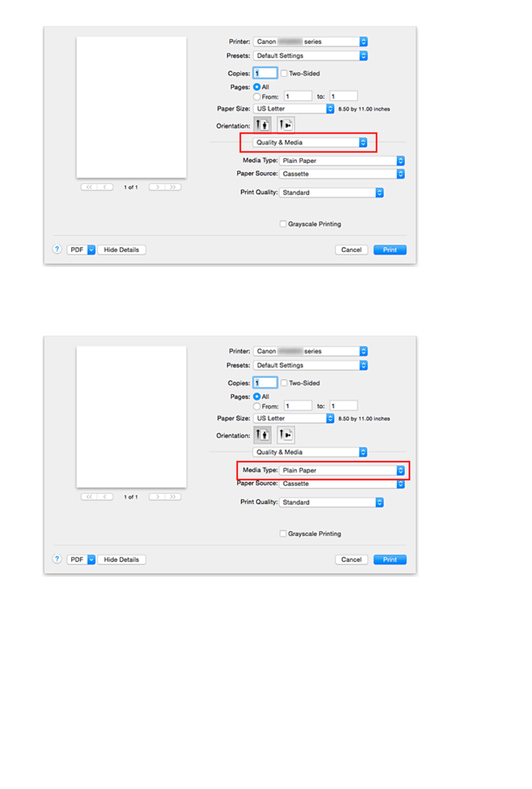Go to next page preview in upper dialog
The height and width of the screenshot is (789, 532).
157,187
